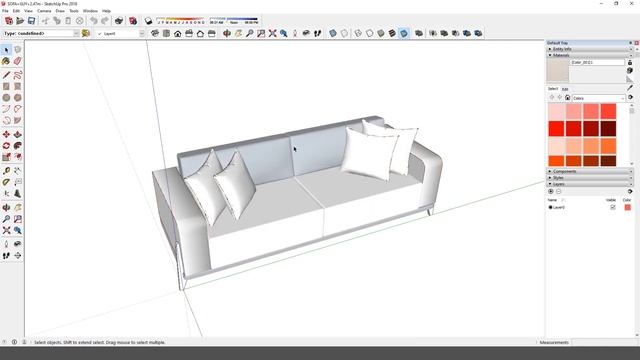Select the Walk footprints tool in left toolbar
Screen dimensions: 640x360
pos(6,256)
